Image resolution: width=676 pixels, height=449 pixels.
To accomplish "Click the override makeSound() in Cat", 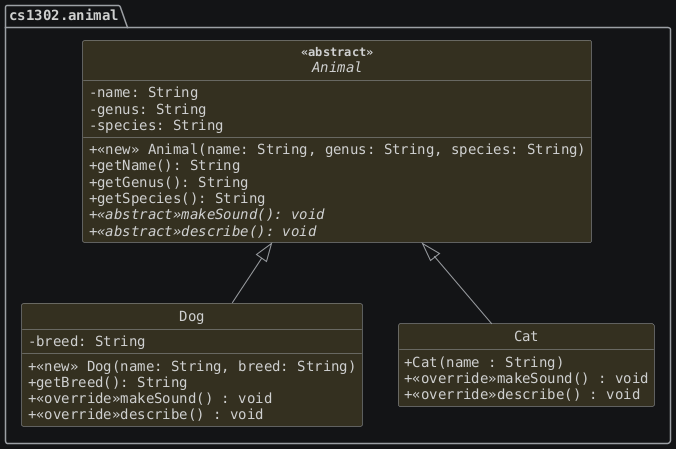I will [526, 379].
